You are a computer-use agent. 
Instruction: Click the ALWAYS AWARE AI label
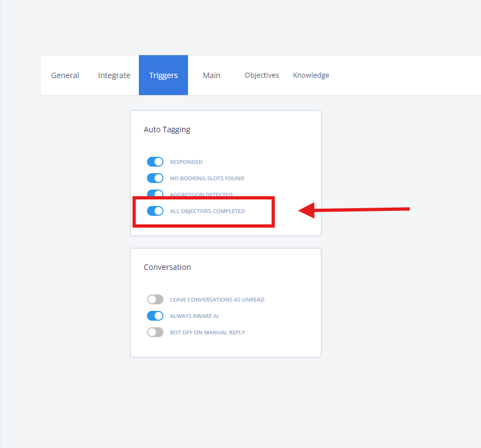pyautogui.click(x=194, y=316)
